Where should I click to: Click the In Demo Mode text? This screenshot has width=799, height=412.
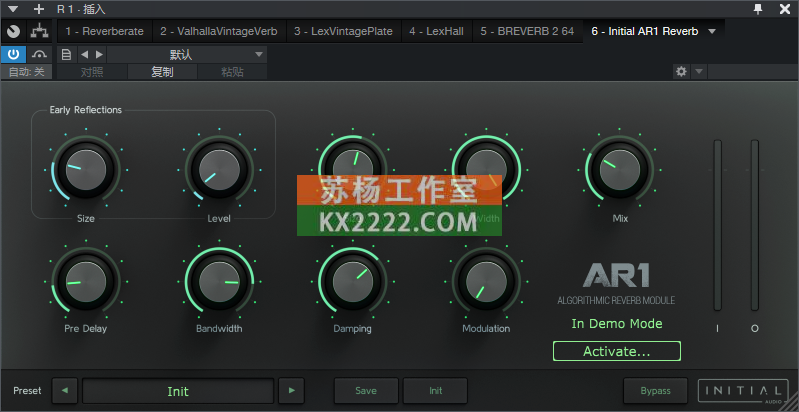pos(617,323)
